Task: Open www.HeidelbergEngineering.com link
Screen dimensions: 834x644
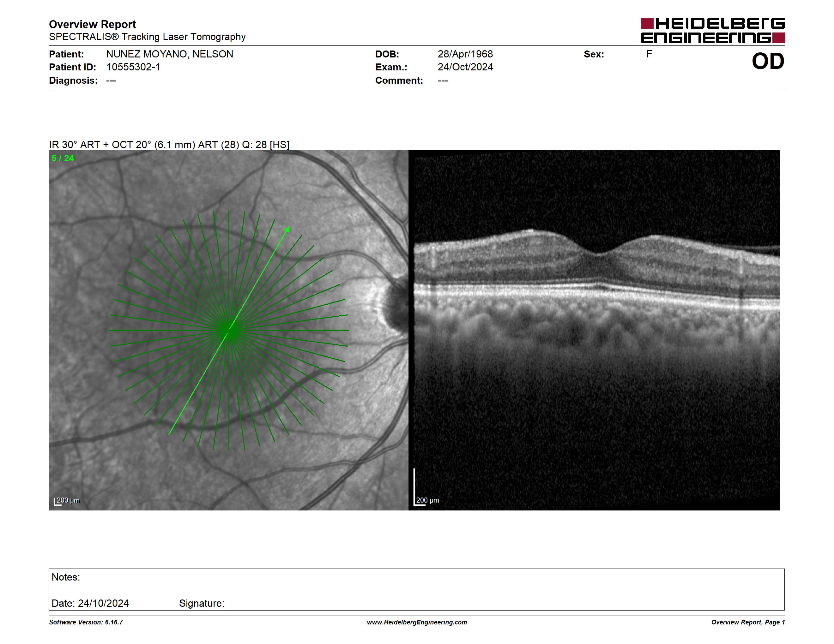Action: point(417,622)
